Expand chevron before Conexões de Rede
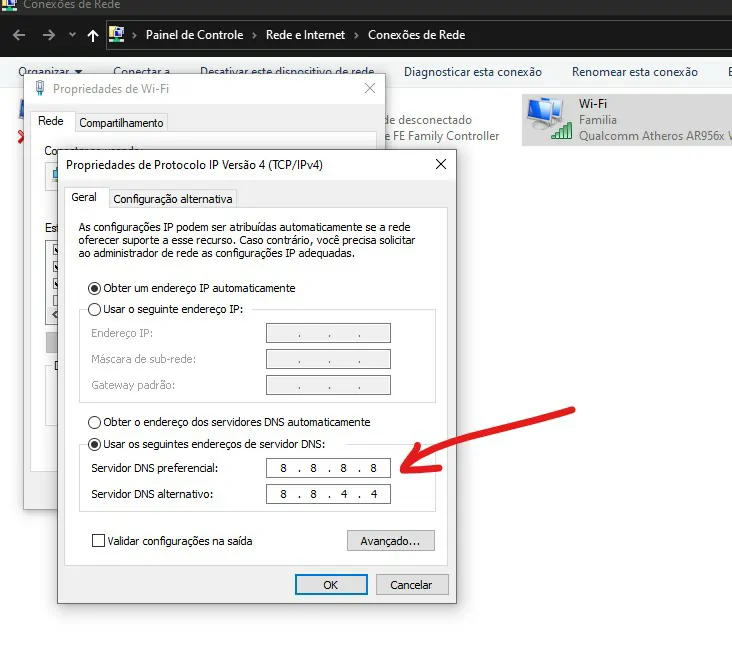 point(356,35)
